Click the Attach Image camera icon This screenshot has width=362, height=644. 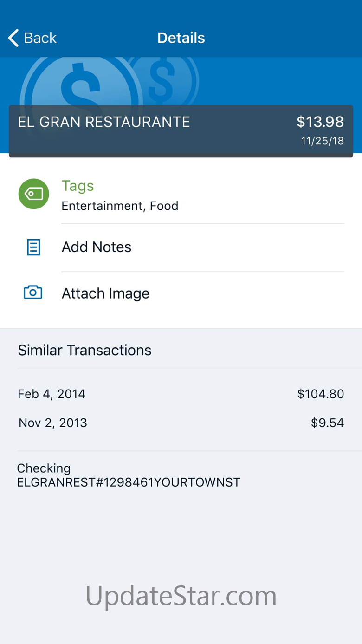click(x=33, y=293)
